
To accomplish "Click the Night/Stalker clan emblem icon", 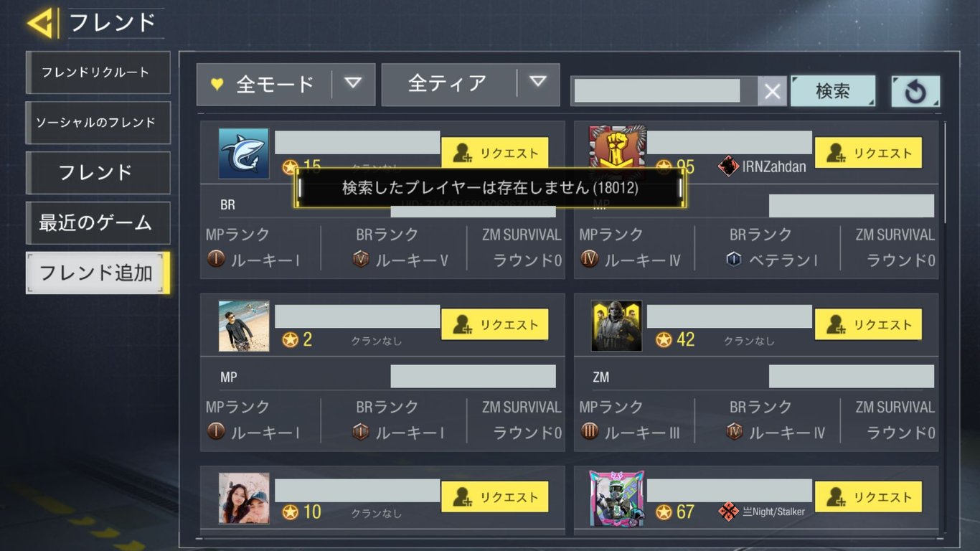I will (x=728, y=512).
